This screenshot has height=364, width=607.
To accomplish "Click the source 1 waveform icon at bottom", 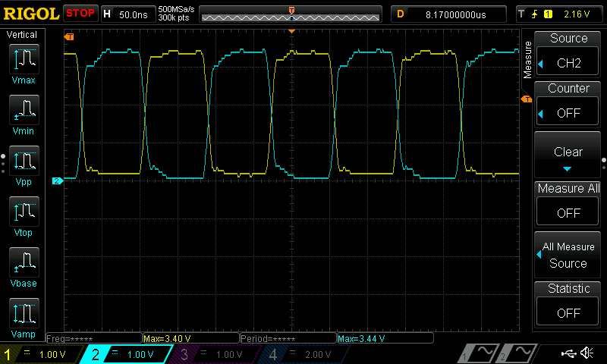I will [477, 353].
